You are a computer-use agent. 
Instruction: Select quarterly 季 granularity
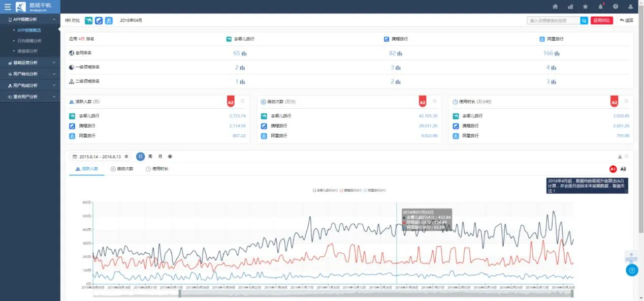click(170, 157)
